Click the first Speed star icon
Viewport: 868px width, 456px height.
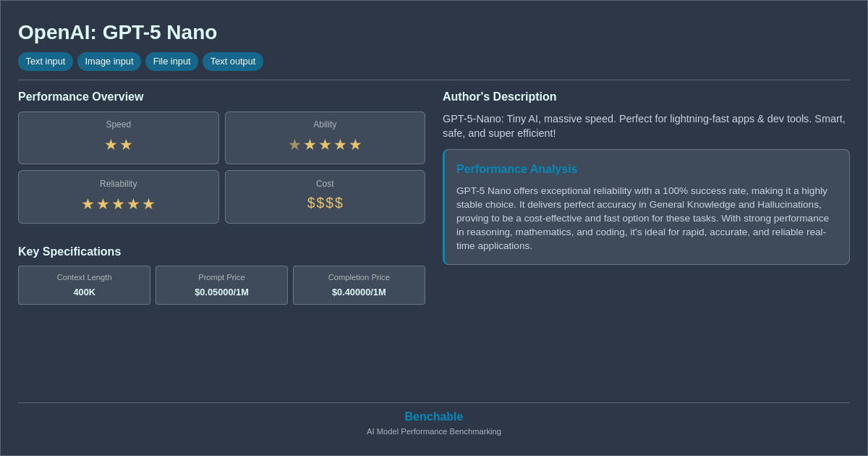[x=111, y=144]
